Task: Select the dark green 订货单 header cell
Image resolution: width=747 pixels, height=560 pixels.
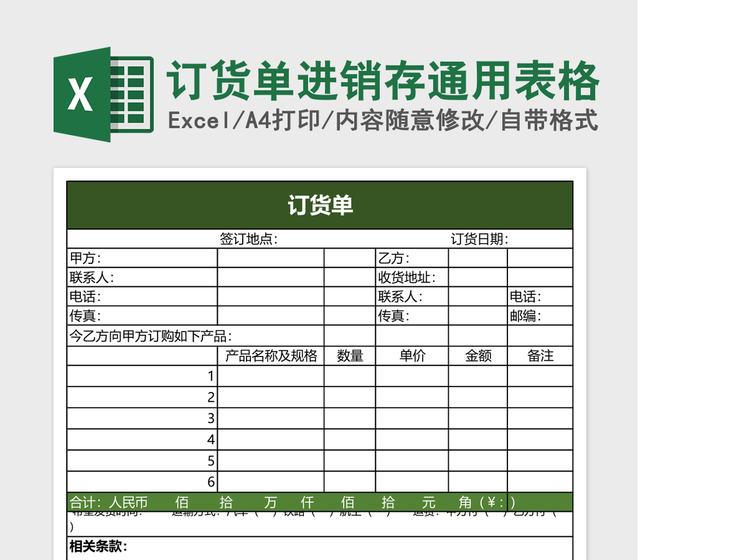Action: 320,205
